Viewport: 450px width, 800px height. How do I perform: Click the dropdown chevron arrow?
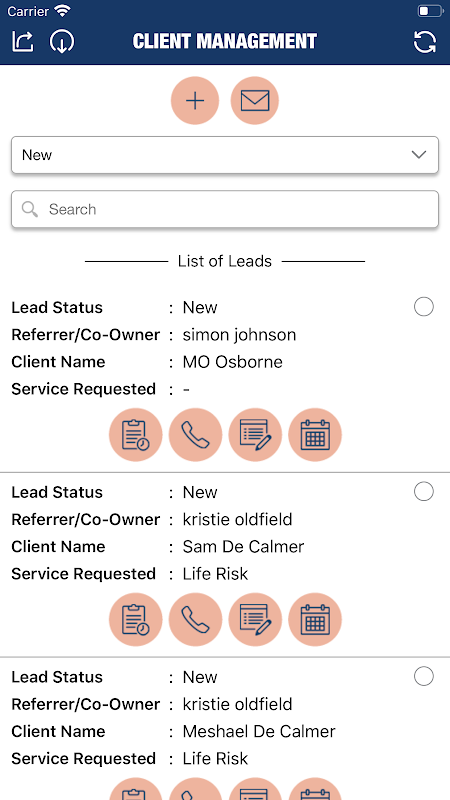point(419,155)
